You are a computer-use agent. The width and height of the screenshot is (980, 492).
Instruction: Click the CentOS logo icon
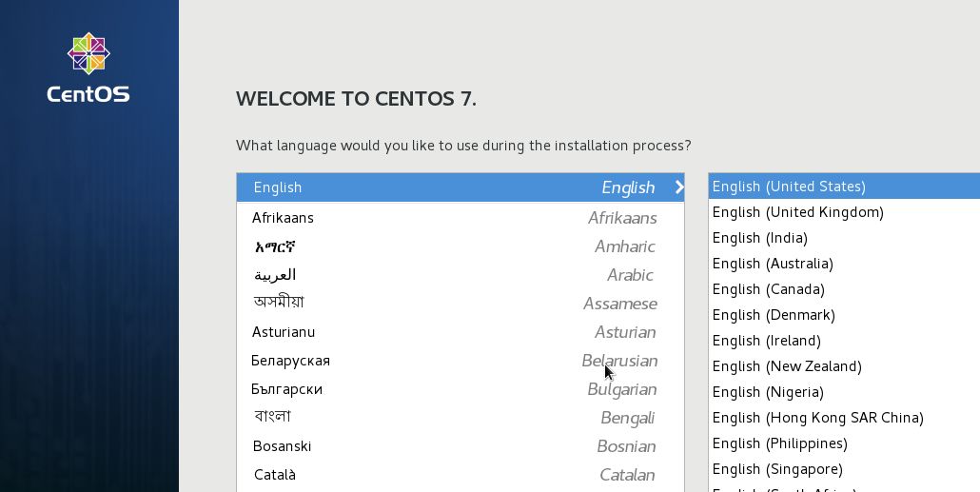(x=88, y=53)
